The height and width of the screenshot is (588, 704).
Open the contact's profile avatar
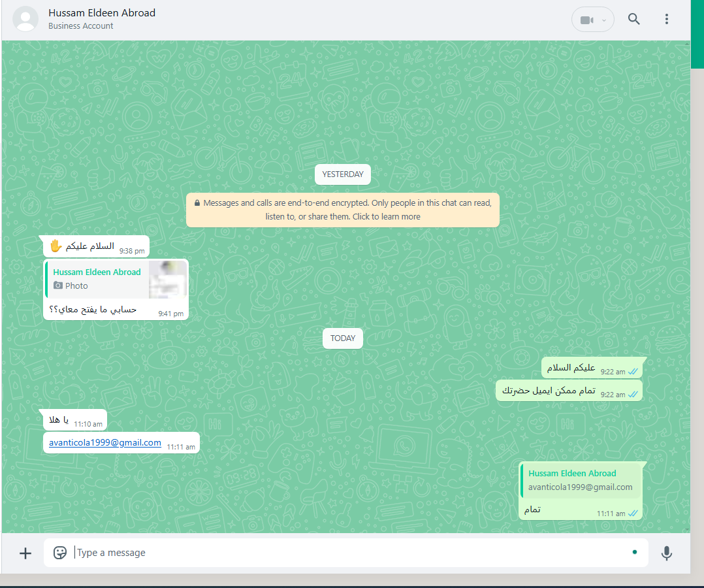25,19
